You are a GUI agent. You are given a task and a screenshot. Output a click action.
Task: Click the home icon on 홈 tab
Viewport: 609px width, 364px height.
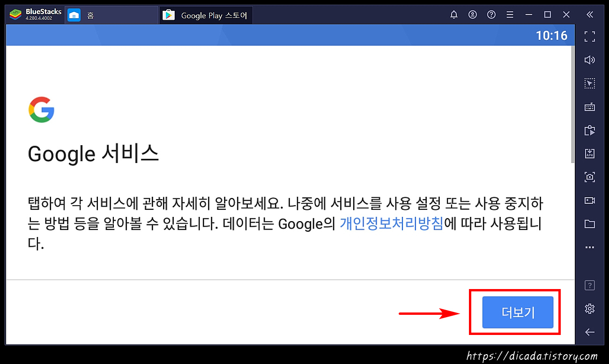(74, 15)
